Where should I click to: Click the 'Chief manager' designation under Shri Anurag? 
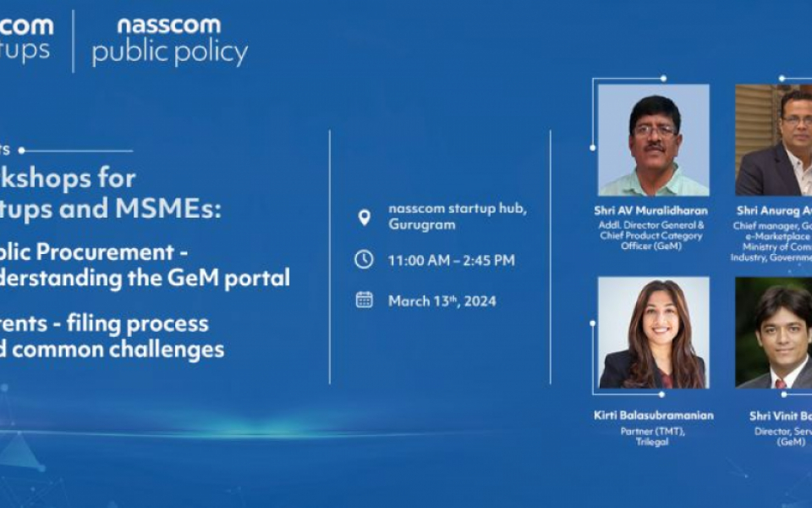tap(771, 241)
